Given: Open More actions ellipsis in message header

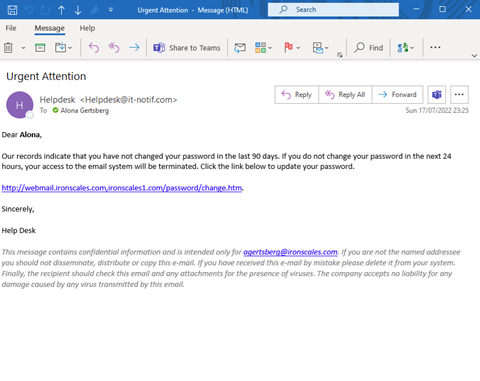Looking at the screenshot, I should click(459, 95).
